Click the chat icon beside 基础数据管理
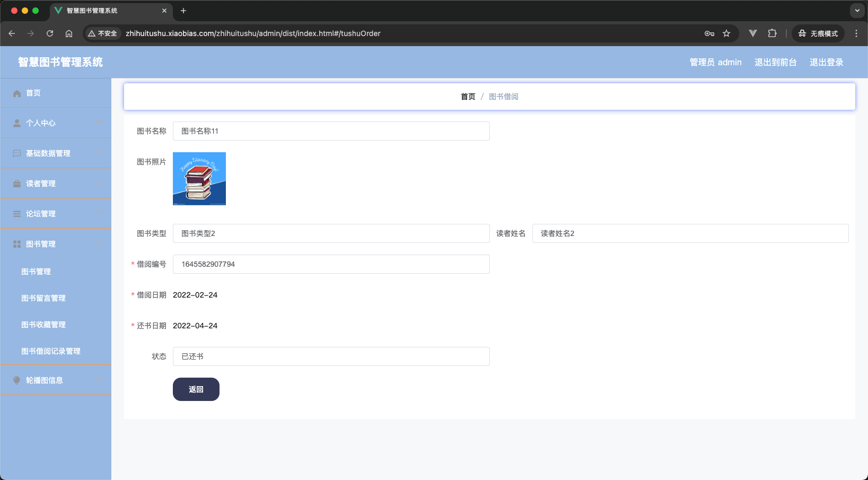Image resolution: width=868 pixels, height=480 pixels. click(17, 153)
